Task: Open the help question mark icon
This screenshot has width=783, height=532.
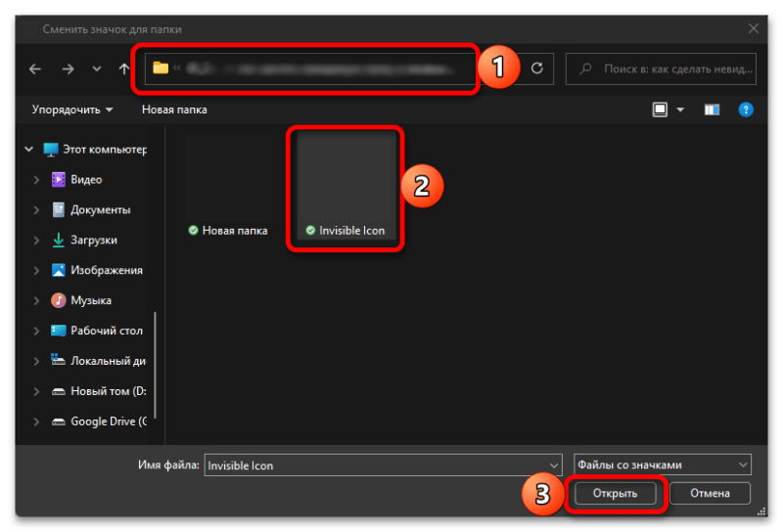Action: tap(745, 110)
